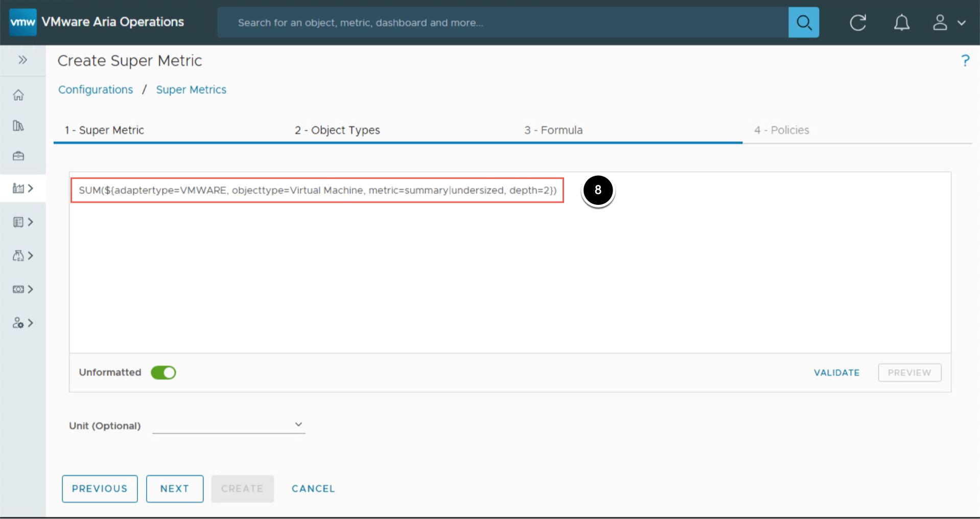Cancel the super metric creation
Screen dimensions: 980x519
(313, 489)
